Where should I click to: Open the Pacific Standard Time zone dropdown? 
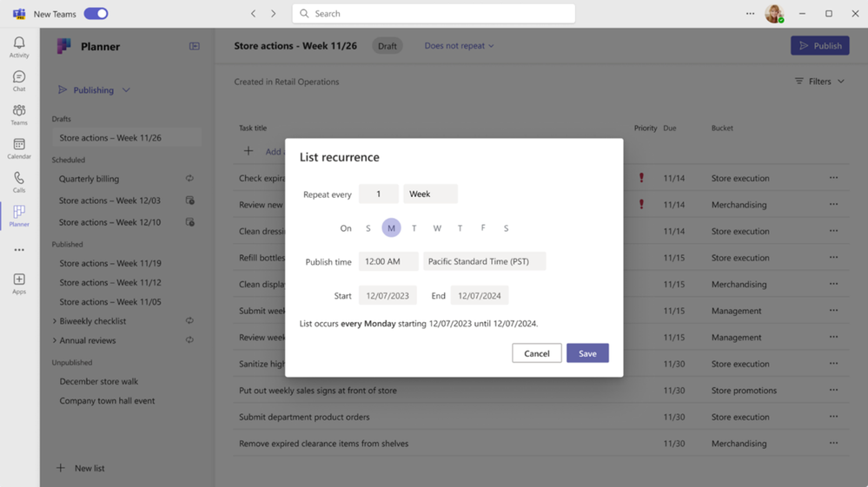click(x=484, y=261)
